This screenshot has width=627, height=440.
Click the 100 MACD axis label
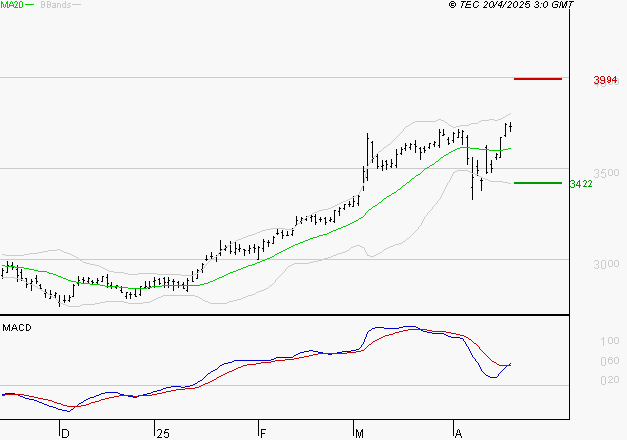pos(609,341)
